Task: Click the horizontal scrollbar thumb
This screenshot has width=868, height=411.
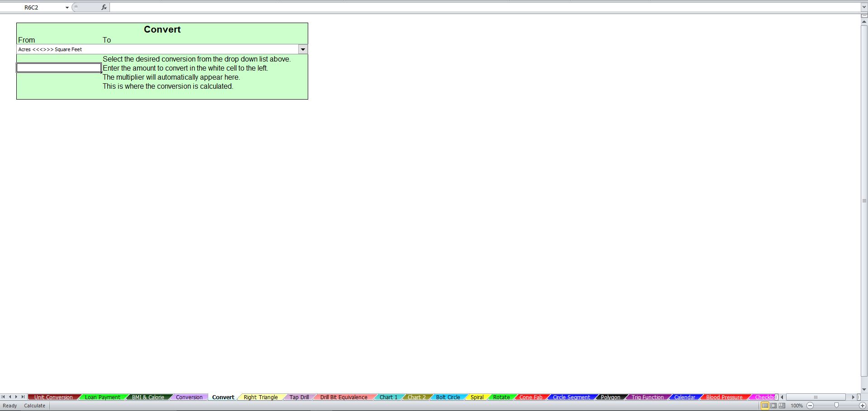Action: (x=816, y=397)
